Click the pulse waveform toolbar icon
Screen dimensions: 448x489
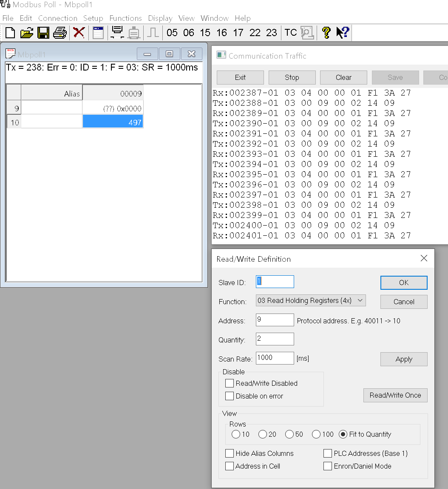153,32
